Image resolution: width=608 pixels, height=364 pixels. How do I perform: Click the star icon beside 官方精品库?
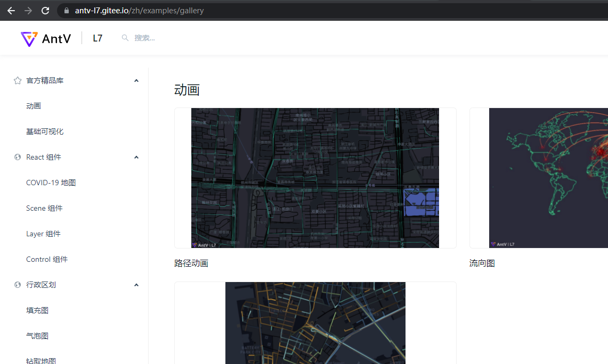coord(17,80)
